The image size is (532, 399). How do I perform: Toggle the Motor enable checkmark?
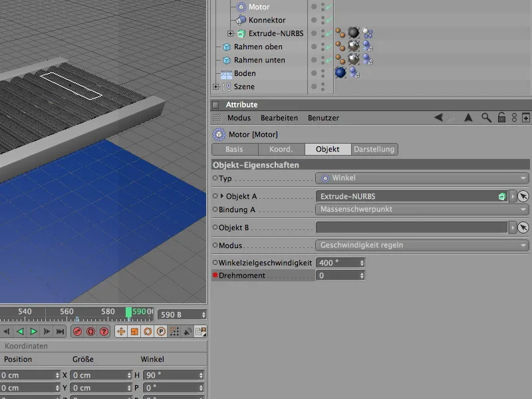[329, 7]
